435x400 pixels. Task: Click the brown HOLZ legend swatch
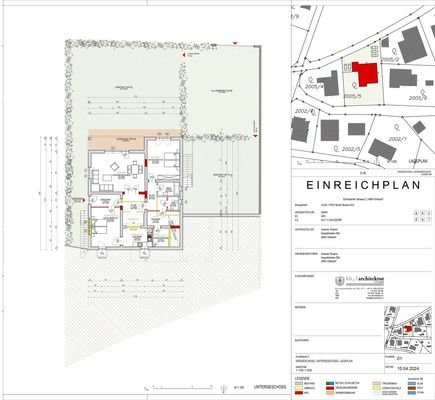412,388
